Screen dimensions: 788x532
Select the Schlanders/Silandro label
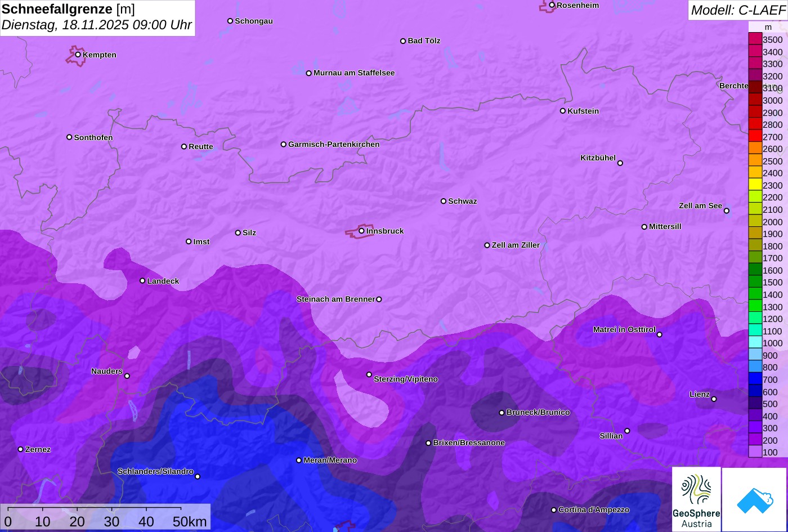pos(155,472)
